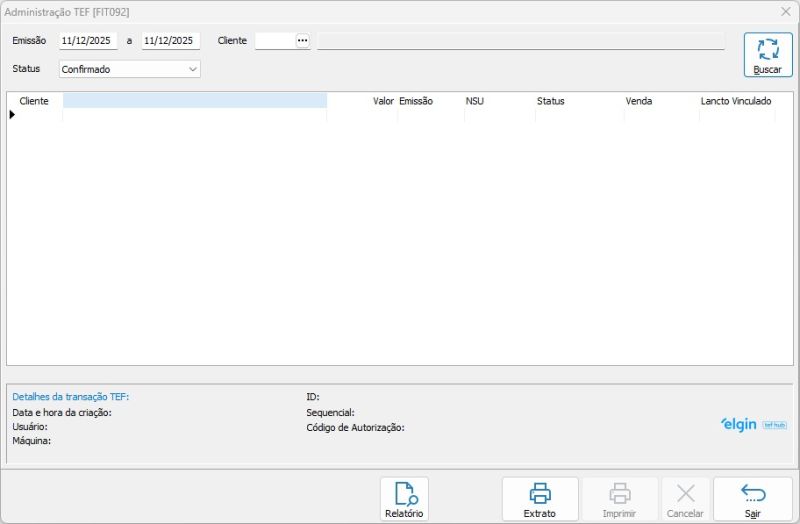Sort by Status column header
The width and height of the screenshot is (800, 524).
click(550, 101)
